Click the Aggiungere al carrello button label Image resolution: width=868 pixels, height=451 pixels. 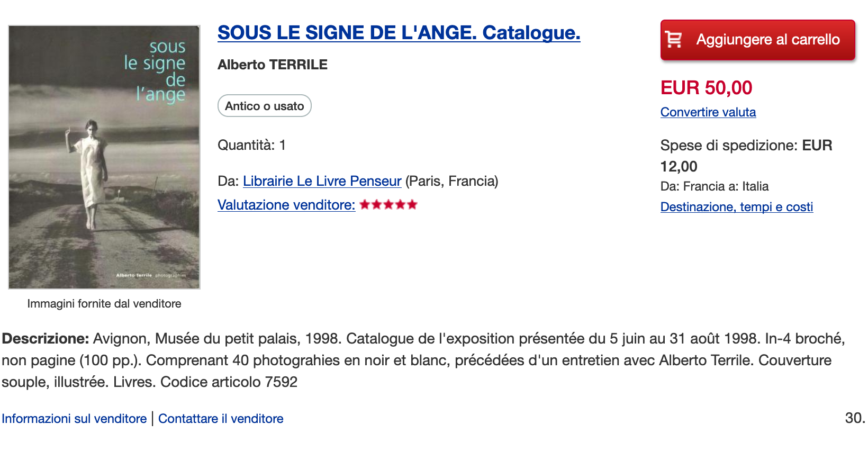(x=768, y=40)
